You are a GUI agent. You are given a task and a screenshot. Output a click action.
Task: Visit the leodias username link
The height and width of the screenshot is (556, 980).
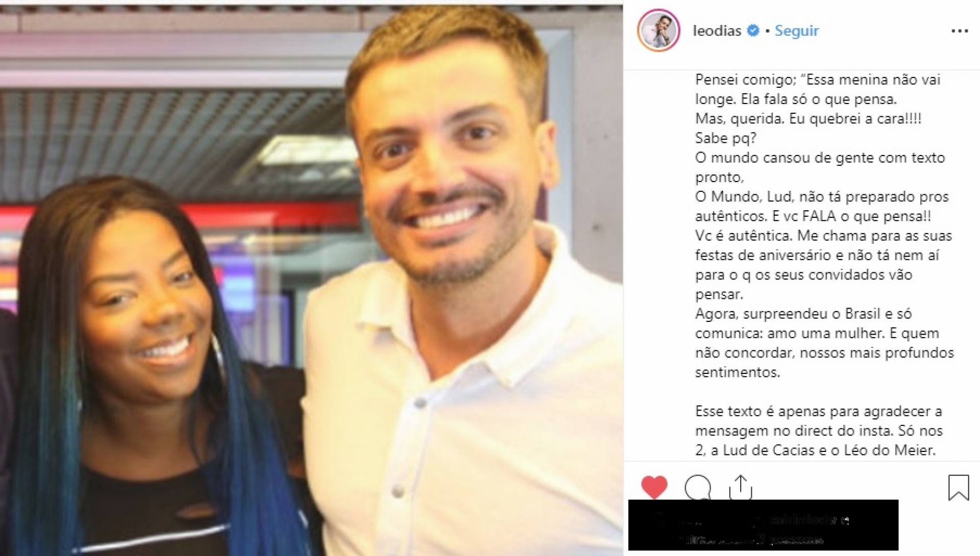pyautogui.click(x=717, y=31)
